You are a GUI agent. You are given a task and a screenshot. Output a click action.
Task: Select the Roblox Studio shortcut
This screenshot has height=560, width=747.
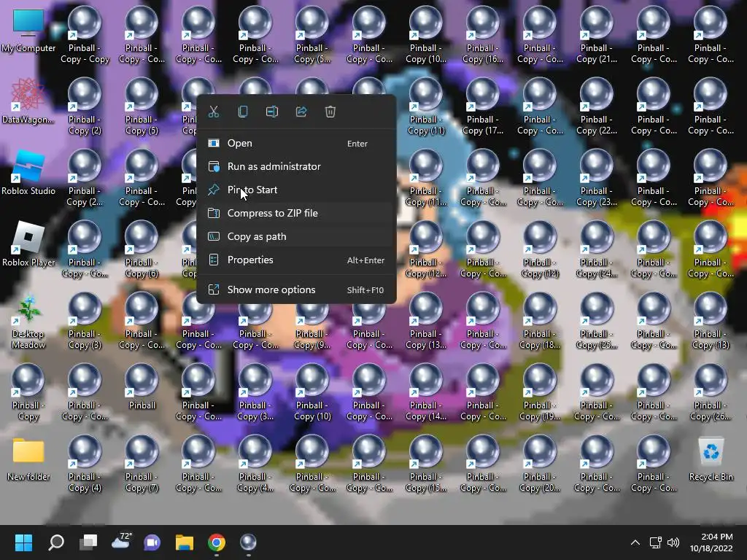(x=28, y=173)
